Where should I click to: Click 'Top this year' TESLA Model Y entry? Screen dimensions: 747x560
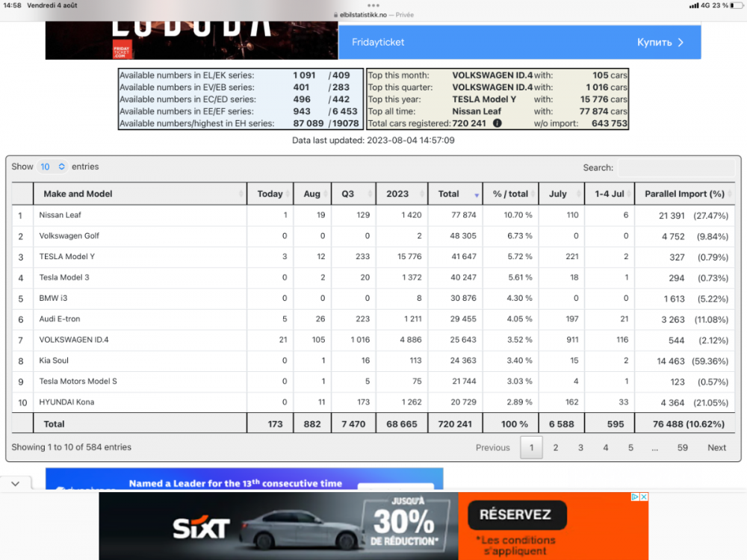tap(484, 99)
